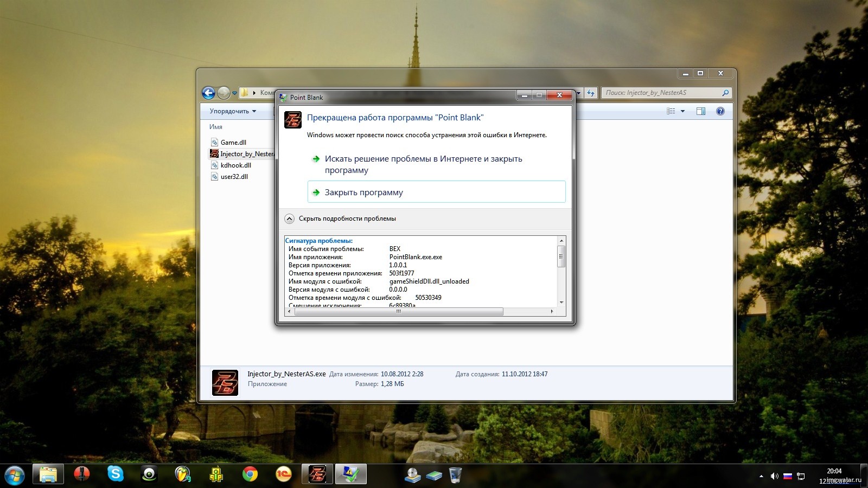The width and height of the screenshot is (868, 488).
Task: Open FL Studio from taskbar
Action: [x=183, y=475]
